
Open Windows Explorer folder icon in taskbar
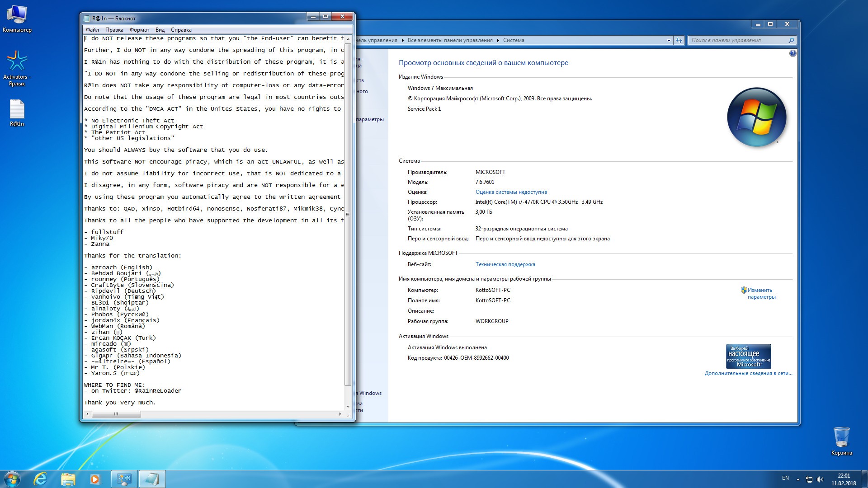(68, 479)
